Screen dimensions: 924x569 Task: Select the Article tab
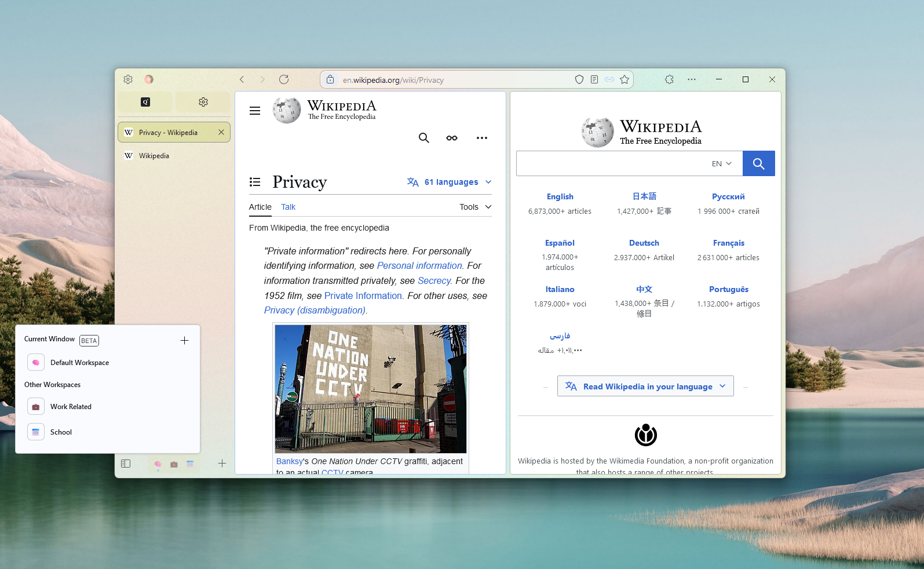tap(260, 207)
